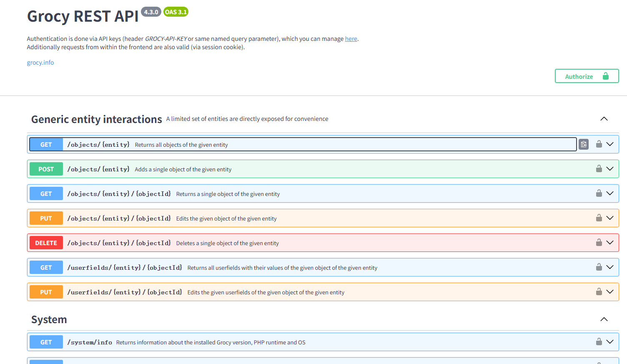This screenshot has width=627, height=364.
Task: Click the PUT badge for /userfields/{entity}/{objectId}
Action: tap(46, 292)
